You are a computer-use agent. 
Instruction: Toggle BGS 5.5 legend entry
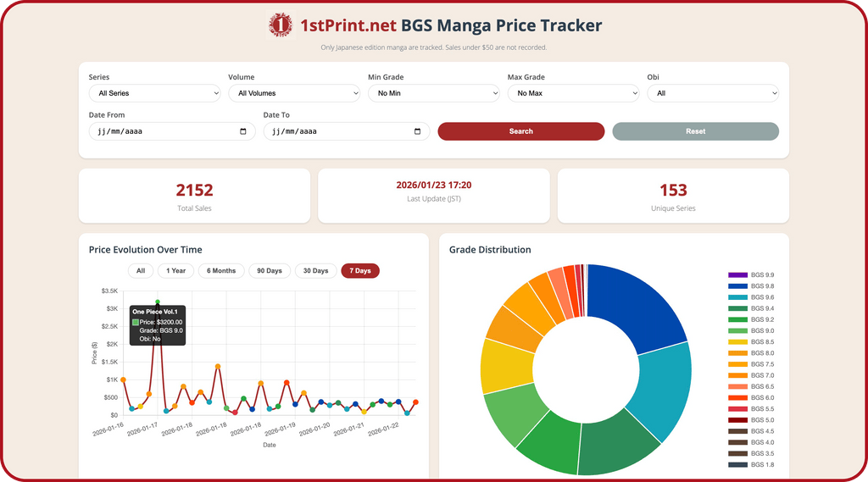click(751, 409)
